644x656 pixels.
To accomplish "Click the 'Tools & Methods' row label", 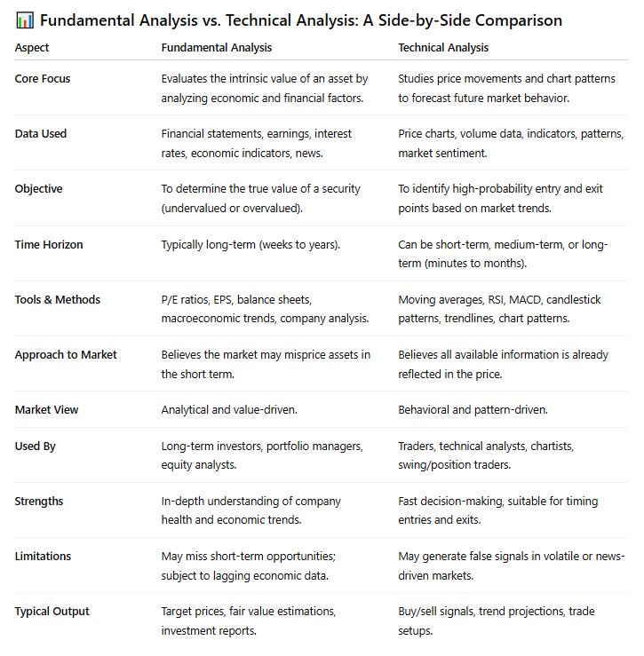I will click(x=58, y=299).
